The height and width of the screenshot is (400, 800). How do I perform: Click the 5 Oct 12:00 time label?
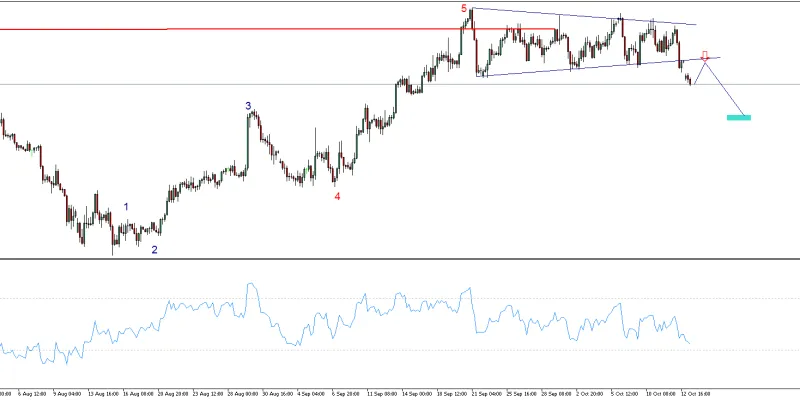(624, 394)
